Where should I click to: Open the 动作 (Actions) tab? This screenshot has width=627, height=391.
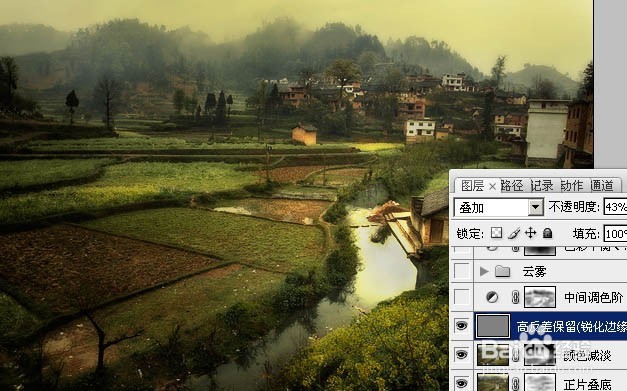(572, 186)
